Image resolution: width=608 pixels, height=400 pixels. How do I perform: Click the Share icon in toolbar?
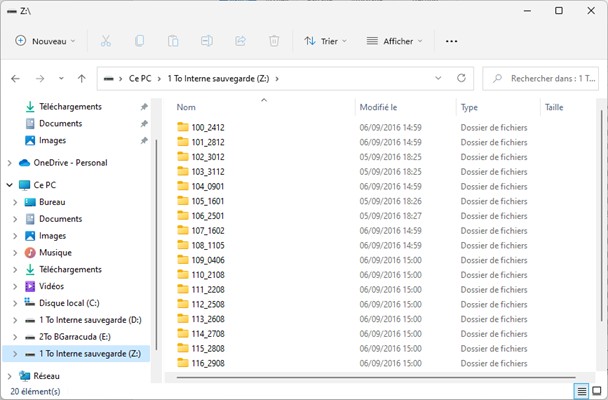click(x=240, y=41)
